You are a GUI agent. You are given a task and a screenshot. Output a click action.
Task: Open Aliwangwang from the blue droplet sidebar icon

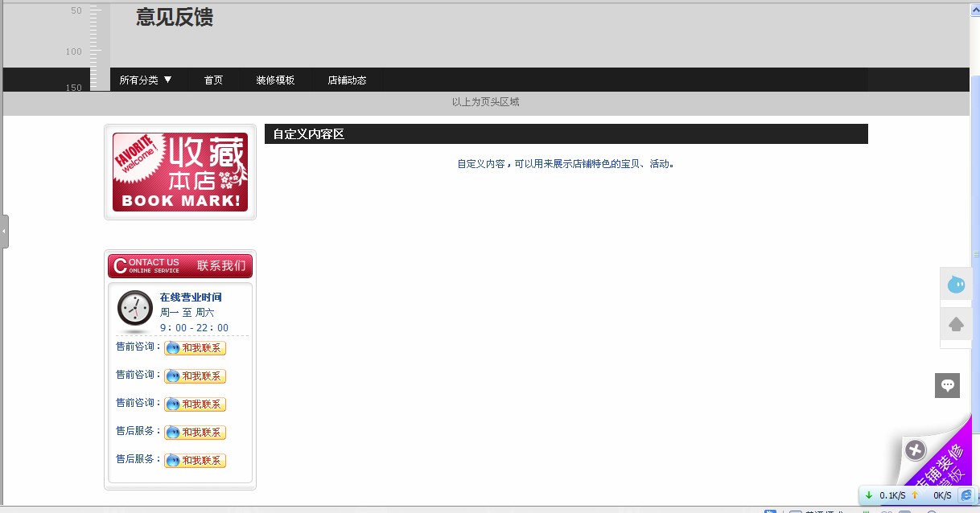coord(956,284)
